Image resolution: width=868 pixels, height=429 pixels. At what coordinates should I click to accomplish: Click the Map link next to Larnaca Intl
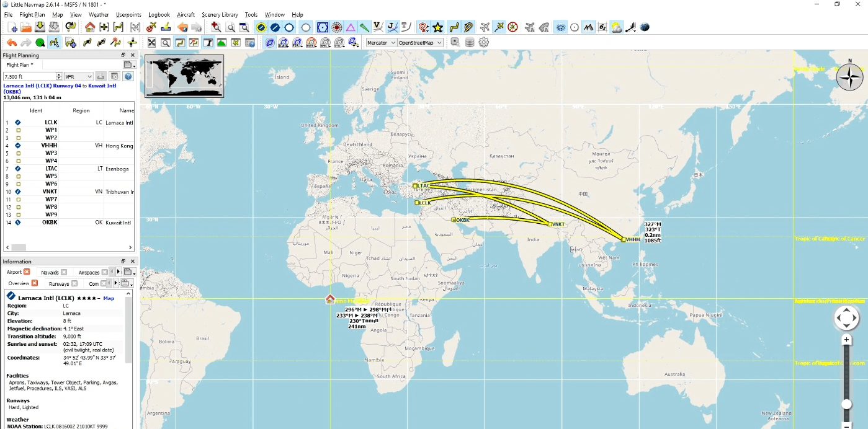tap(108, 298)
